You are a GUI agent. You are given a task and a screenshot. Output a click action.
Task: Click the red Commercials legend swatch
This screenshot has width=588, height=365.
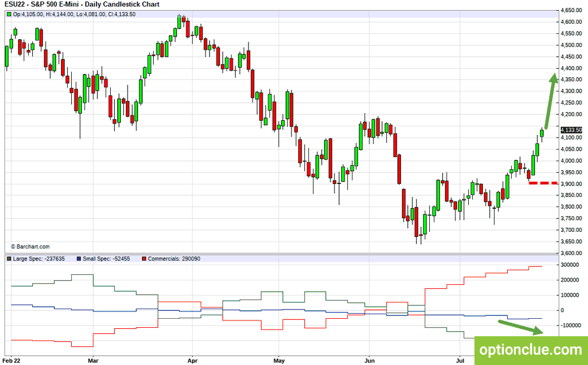(144, 259)
